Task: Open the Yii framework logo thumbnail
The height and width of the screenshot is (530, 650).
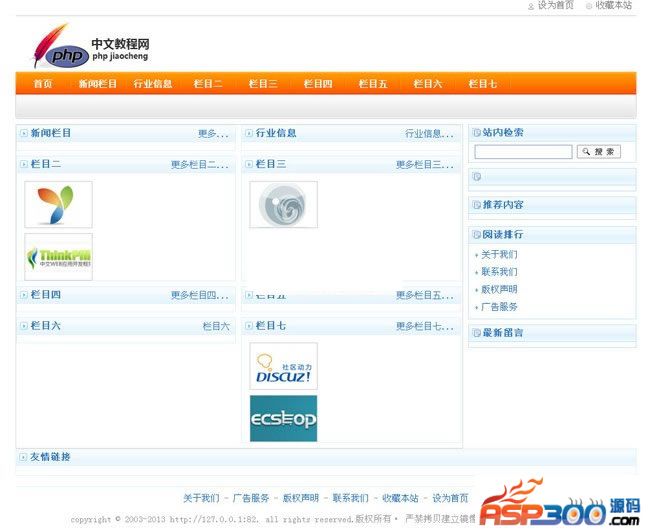Action: tap(58, 205)
